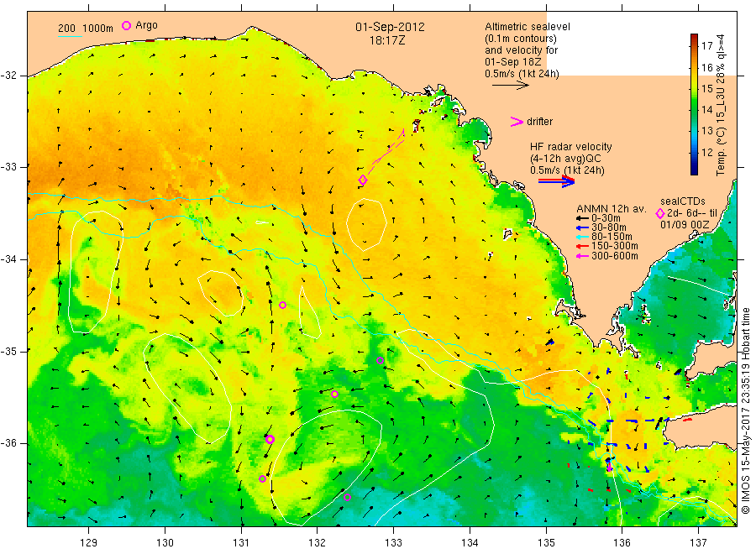Image resolution: width=756 pixels, height=554 pixels.
Task: Click Argo float marker near 132.8E 35.1S
Action: click(380, 360)
